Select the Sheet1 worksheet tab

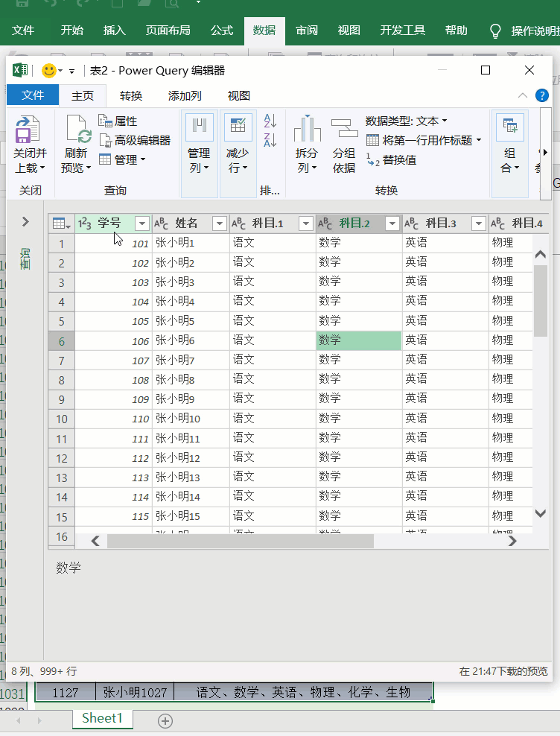[102, 719]
